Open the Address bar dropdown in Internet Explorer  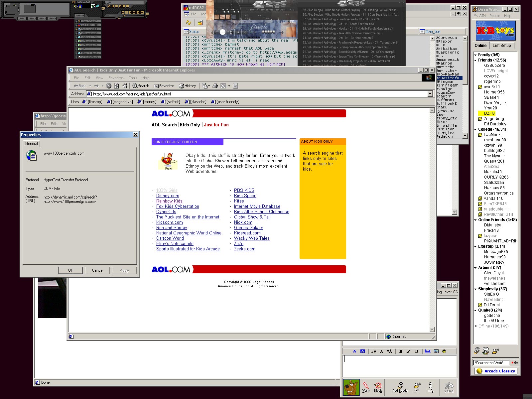(x=430, y=94)
